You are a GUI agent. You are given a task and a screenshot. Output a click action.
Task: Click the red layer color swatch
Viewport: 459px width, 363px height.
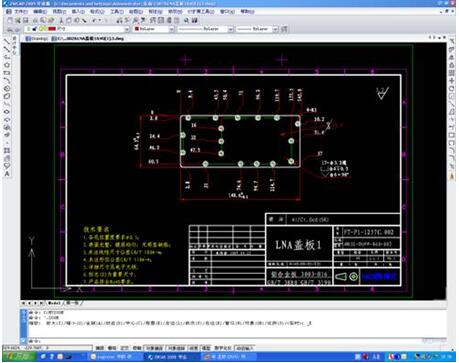[x=52, y=29]
